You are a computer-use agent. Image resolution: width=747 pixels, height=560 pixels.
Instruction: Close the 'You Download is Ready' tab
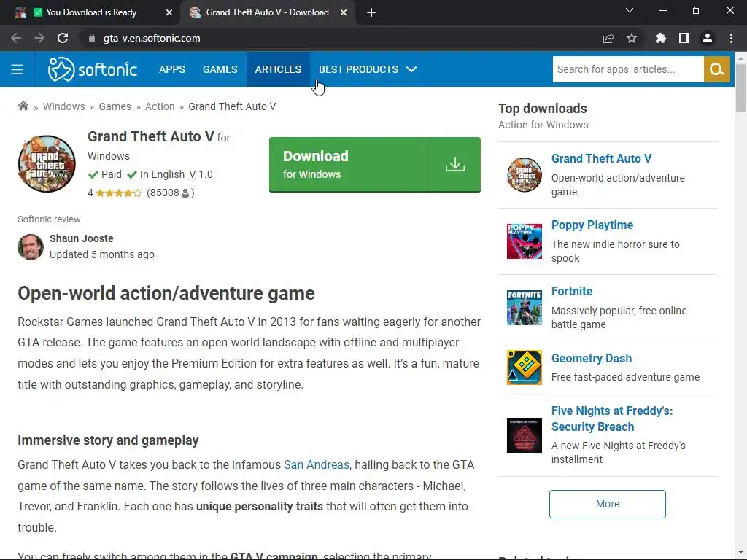(x=169, y=12)
